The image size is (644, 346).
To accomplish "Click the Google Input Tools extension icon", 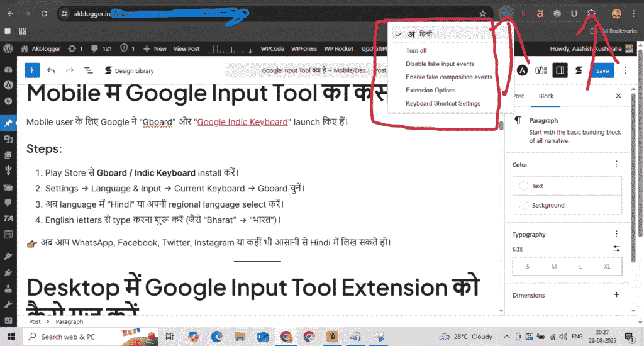I will (506, 14).
